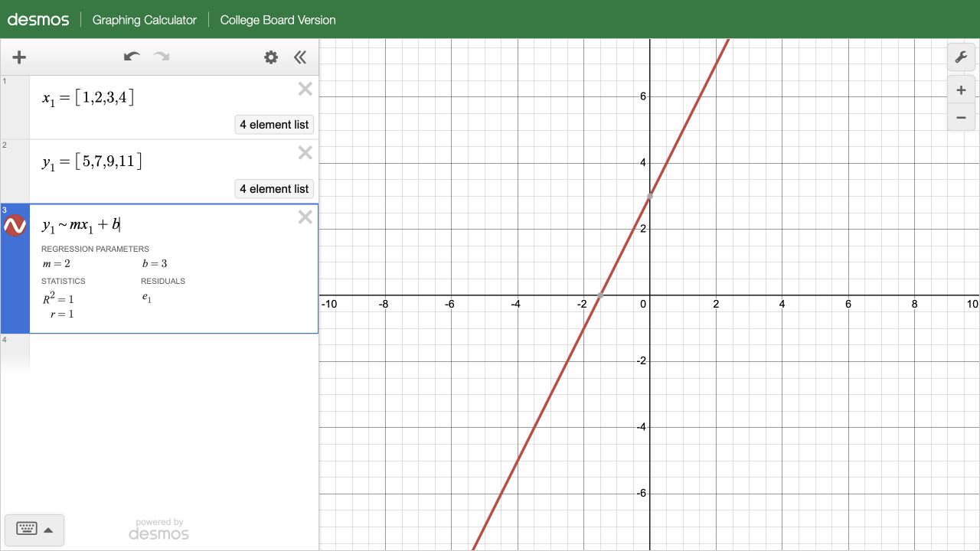Delete the regression expression
The height and width of the screenshot is (551, 980).
click(305, 217)
